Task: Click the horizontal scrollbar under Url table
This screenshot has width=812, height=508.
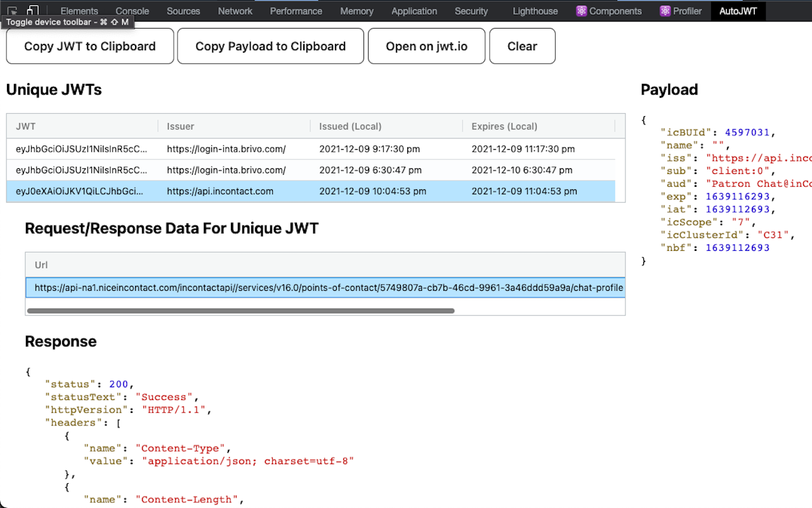Action: tap(241, 311)
